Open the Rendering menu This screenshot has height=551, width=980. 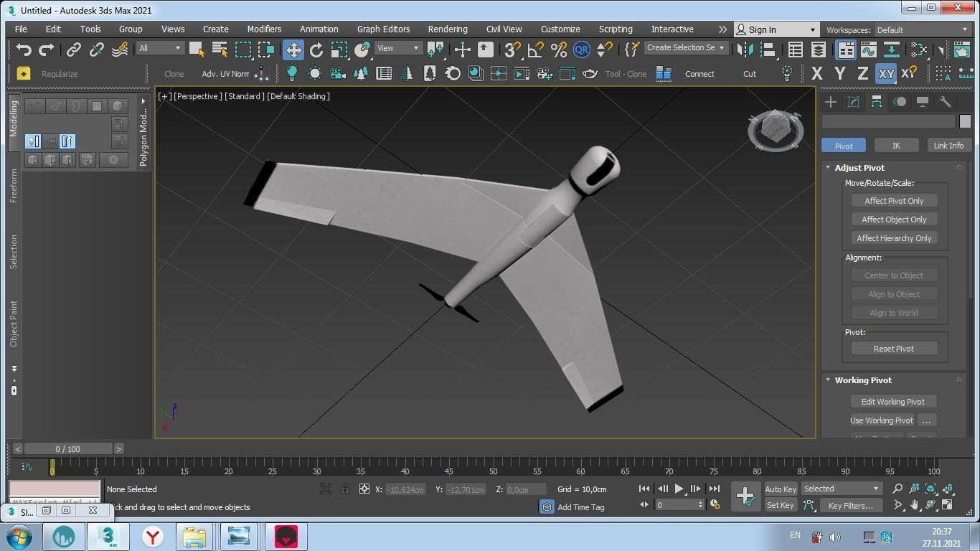(x=448, y=29)
